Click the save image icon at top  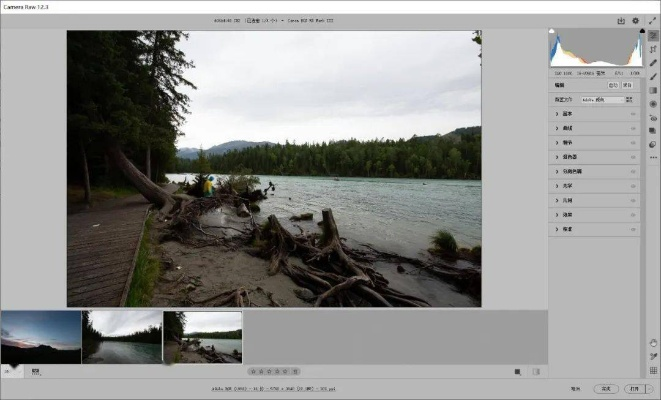click(x=621, y=21)
